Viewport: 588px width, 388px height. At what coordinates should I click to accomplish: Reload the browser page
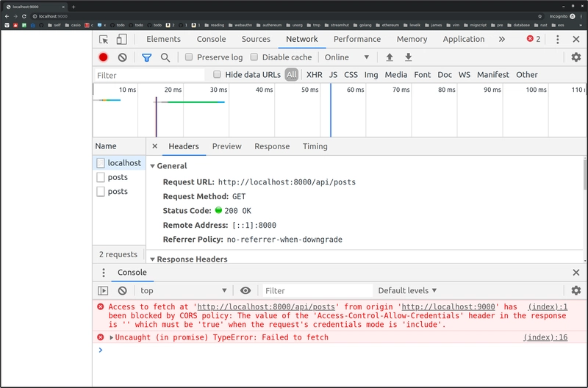click(24, 16)
